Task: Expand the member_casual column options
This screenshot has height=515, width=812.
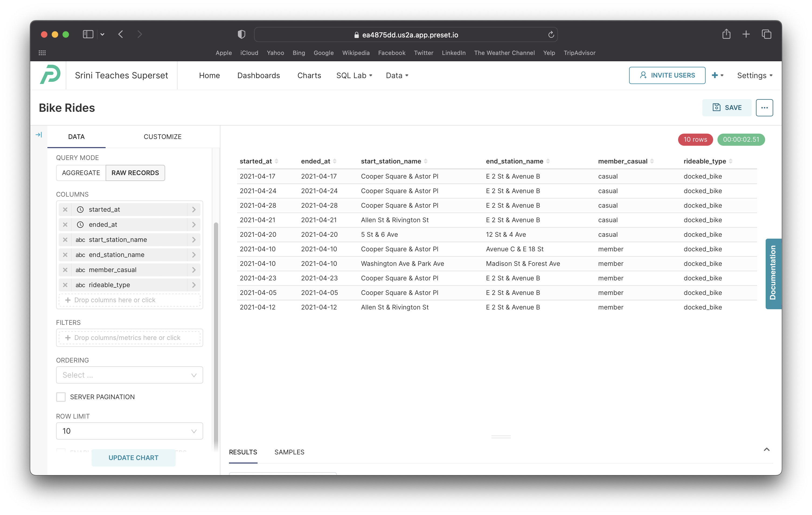Action: (x=194, y=270)
